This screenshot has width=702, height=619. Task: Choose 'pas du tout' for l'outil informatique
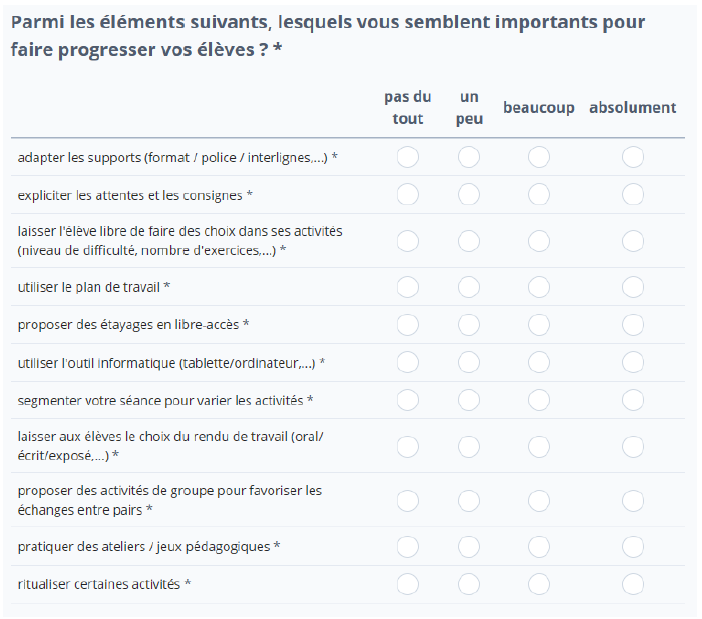[408, 362]
